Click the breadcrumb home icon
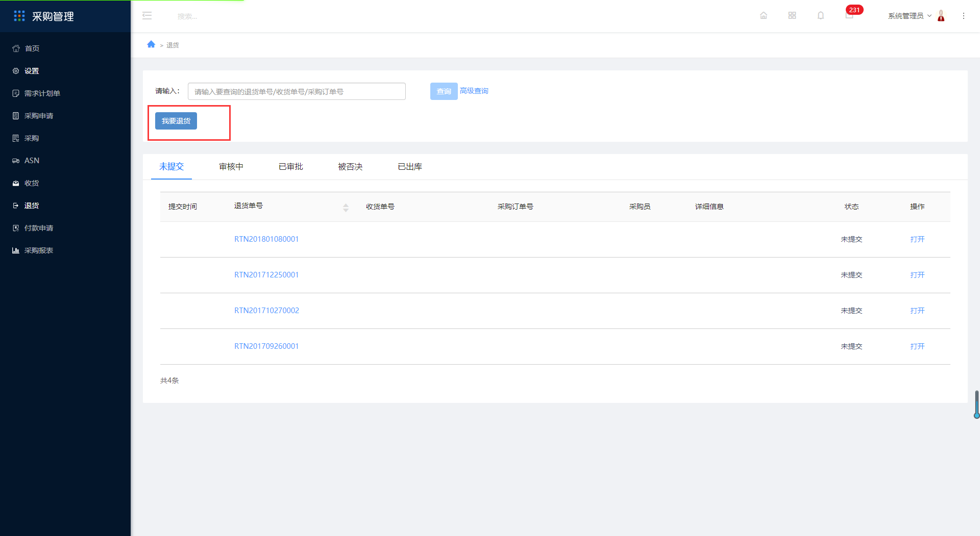Image resolution: width=980 pixels, height=536 pixels. pos(151,44)
